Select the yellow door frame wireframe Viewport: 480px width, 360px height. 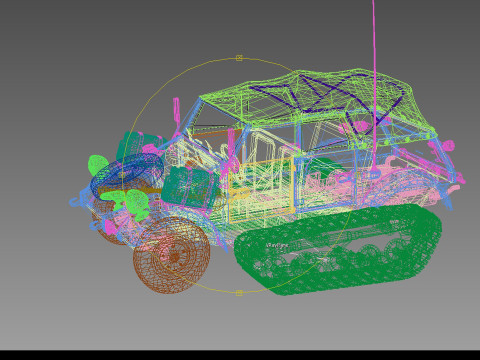[261, 191]
